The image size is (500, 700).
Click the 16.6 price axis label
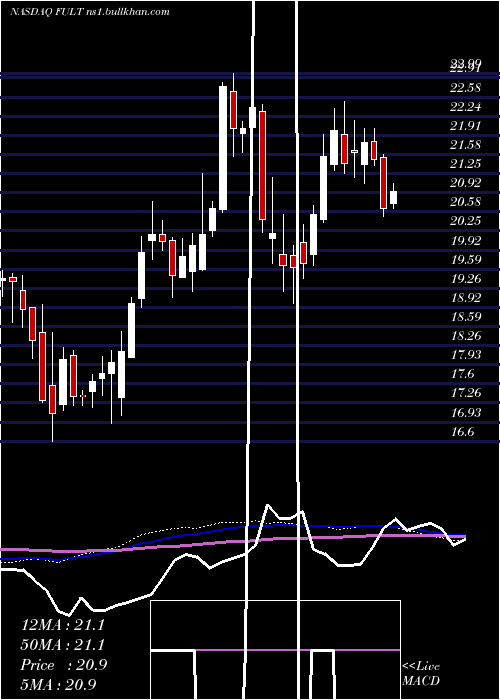click(x=462, y=432)
